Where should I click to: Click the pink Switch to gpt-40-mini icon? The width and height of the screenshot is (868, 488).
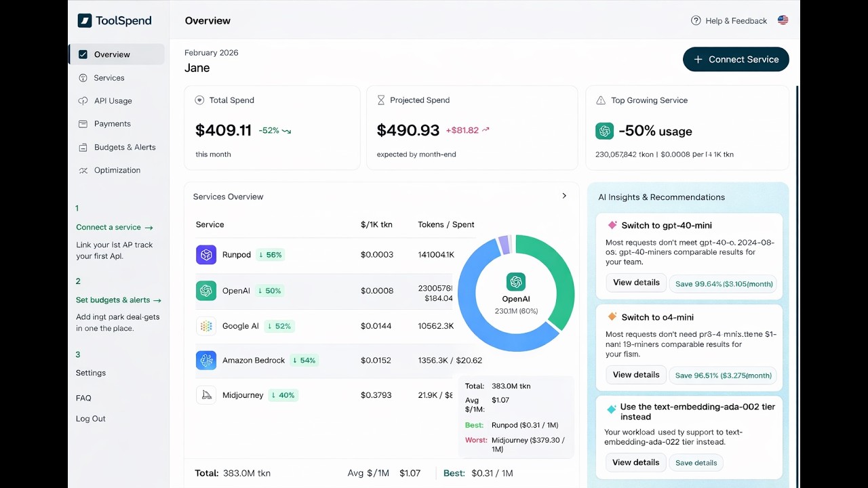point(612,225)
